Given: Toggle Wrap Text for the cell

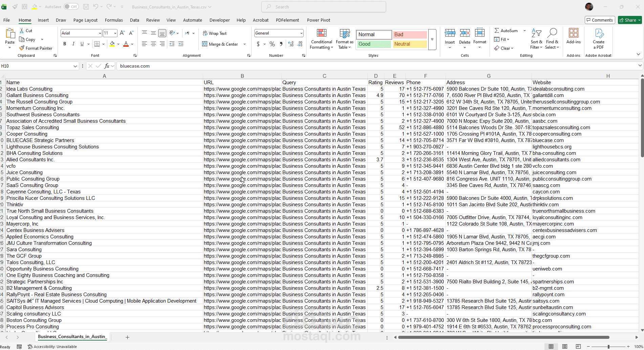Looking at the screenshot, I should pyautogui.click(x=215, y=33).
